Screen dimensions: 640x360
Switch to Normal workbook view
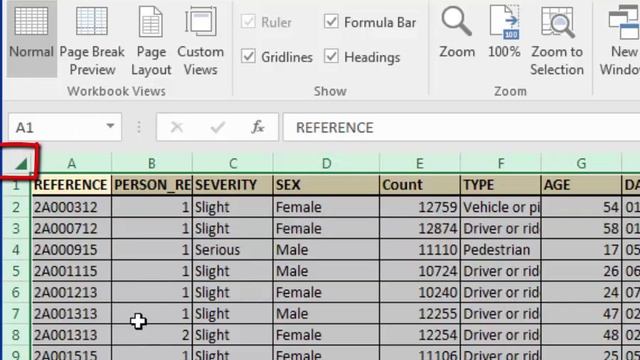(31, 38)
